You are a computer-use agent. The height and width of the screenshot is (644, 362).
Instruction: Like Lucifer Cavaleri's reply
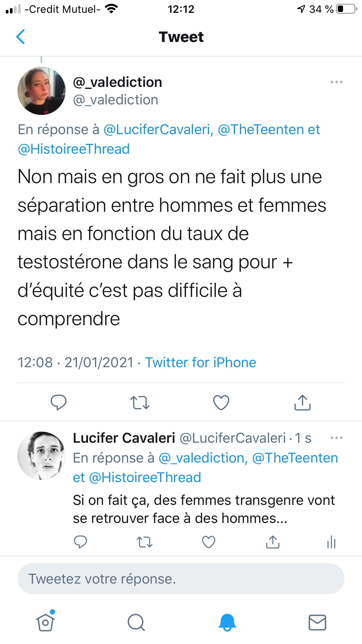[x=209, y=542]
